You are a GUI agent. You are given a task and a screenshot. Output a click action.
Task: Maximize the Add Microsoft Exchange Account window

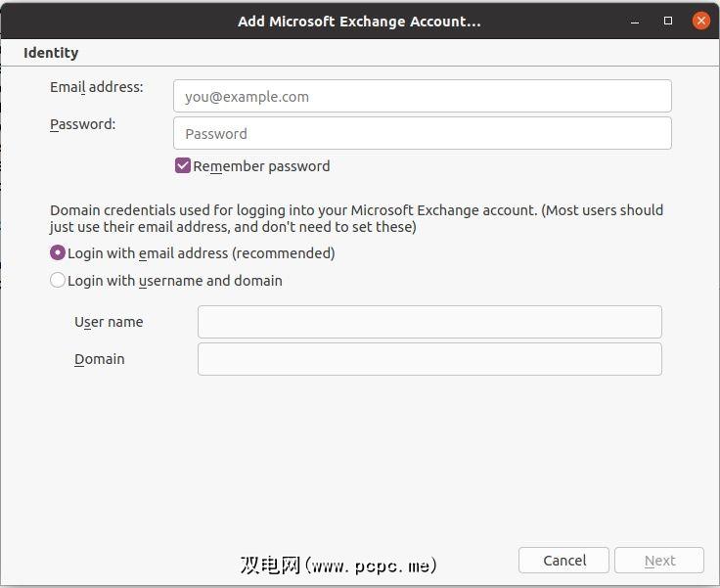point(668,22)
